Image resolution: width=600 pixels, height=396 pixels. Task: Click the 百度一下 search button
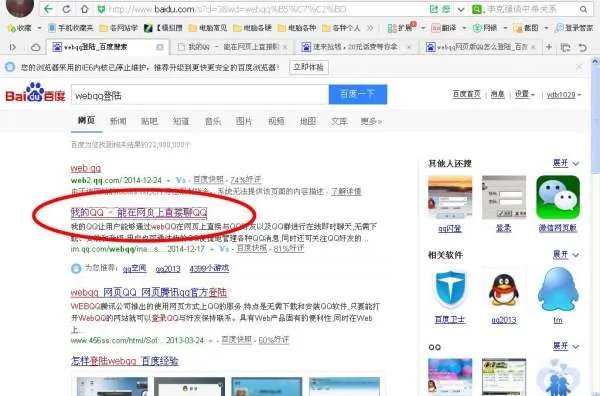[358, 94]
